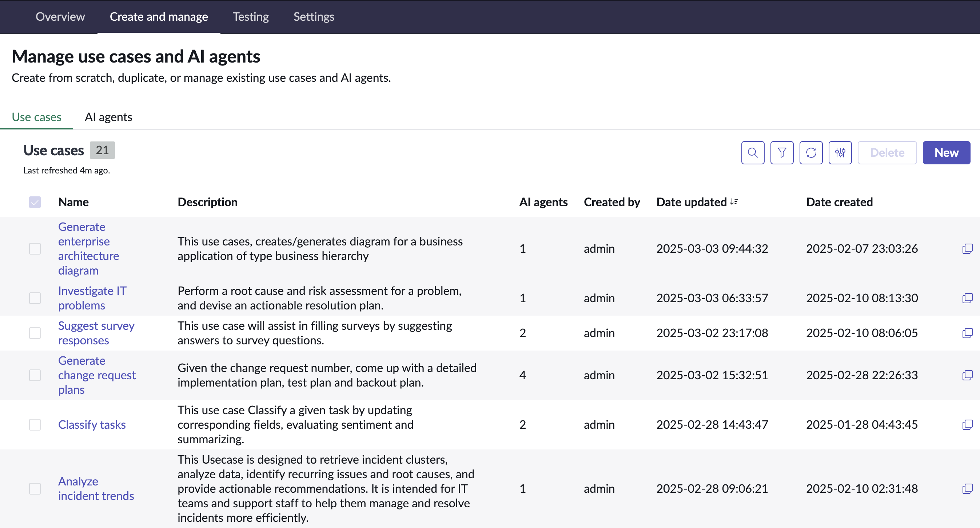
Task: Duplicate Generate change request plans use case
Action: pyautogui.click(x=967, y=375)
